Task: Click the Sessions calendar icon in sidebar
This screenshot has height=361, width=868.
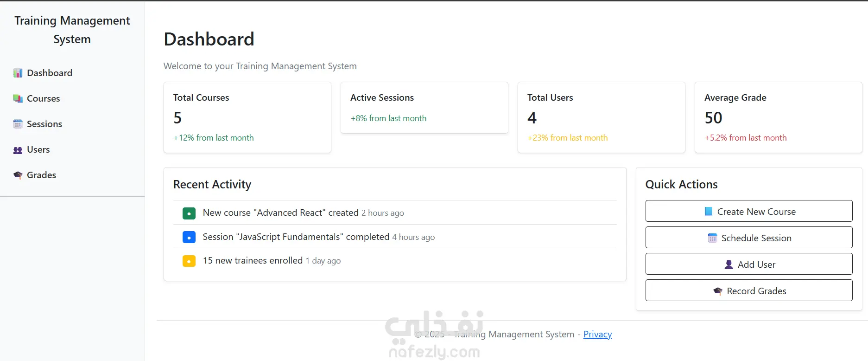Action: tap(18, 124)
